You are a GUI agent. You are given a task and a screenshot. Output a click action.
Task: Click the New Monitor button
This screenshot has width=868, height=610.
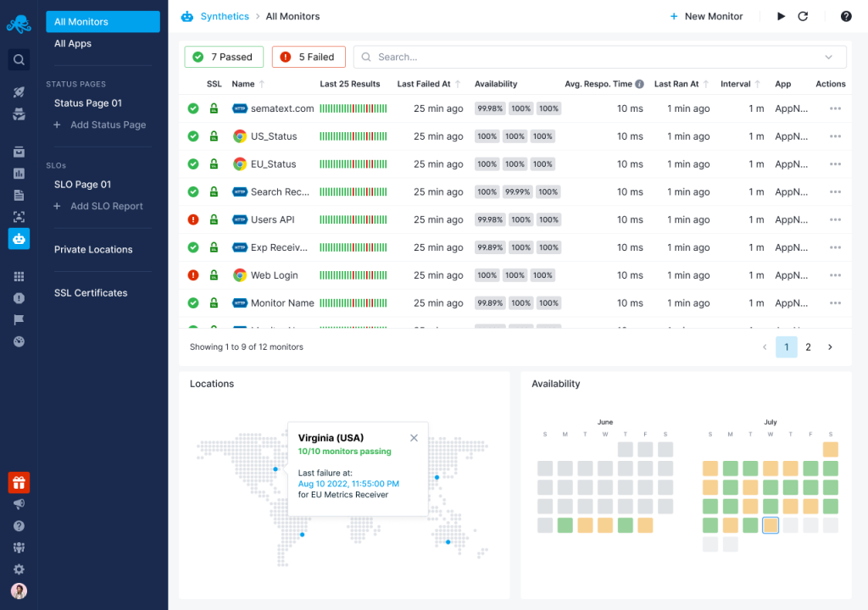706,16
